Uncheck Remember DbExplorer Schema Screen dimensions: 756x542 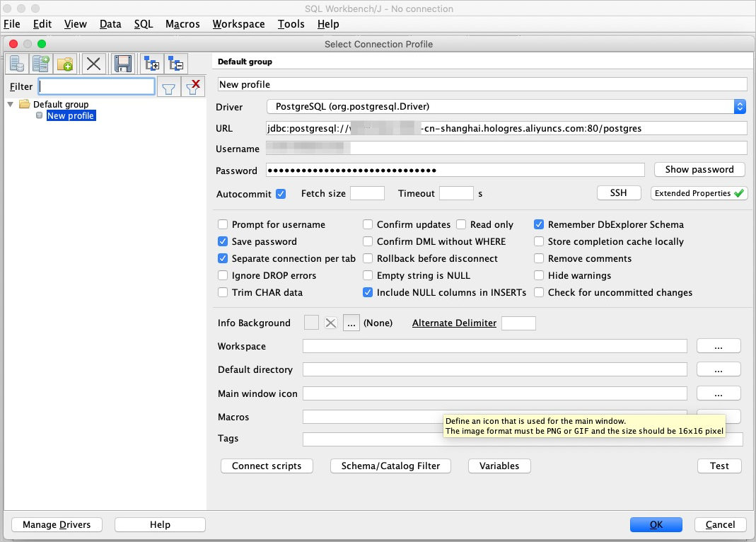539,225
